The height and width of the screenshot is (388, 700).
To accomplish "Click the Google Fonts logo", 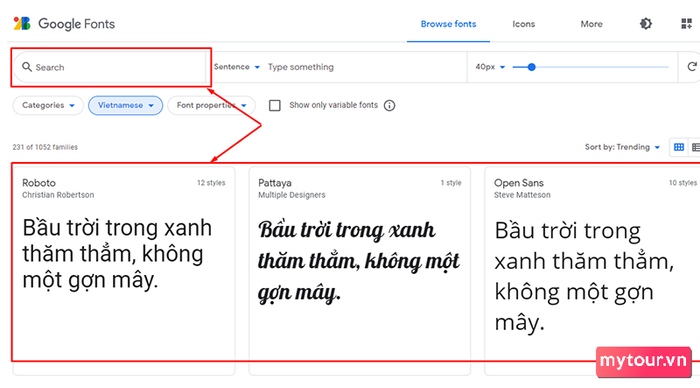I will click(x=64, y=24).
